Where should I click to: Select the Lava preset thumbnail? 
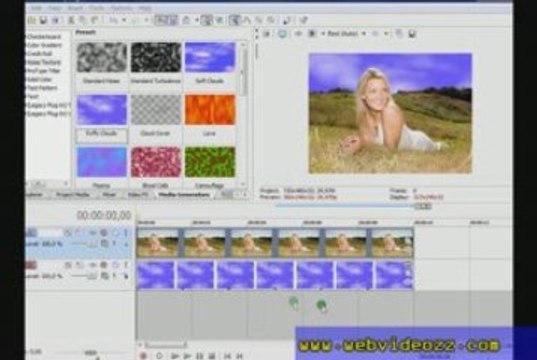tap(210, 110)
